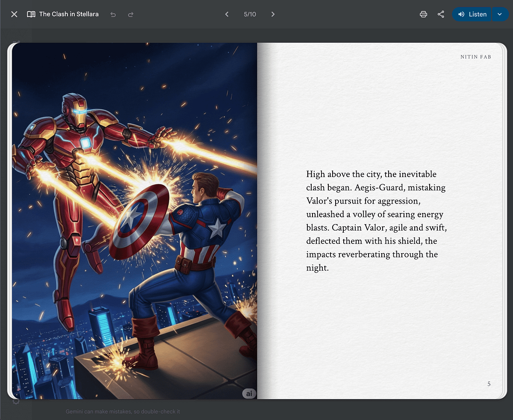
Task: Click the title 'The Clash in Stellara'
Action: coord(69,14)
